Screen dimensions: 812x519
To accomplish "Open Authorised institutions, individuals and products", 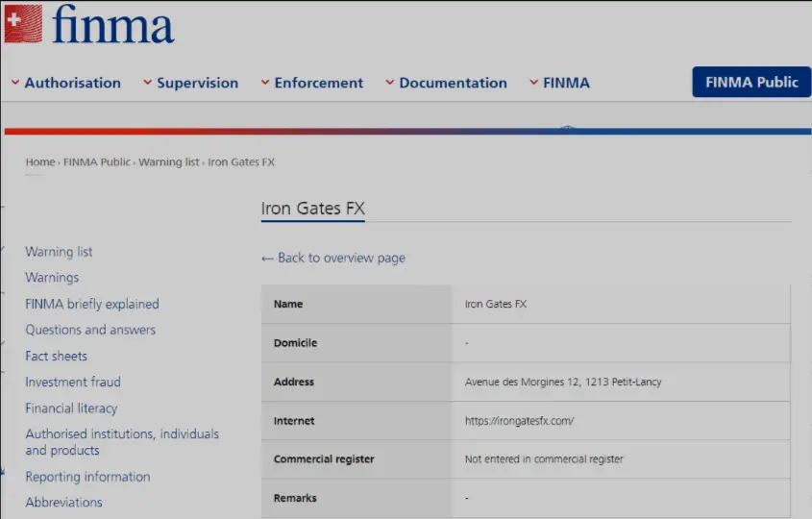I will click(122, 442).
